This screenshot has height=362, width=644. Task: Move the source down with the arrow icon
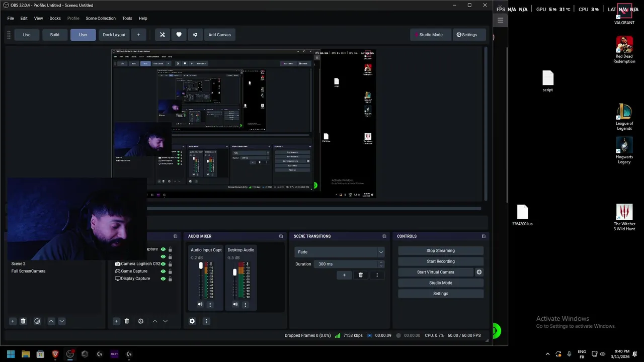point(165,321)
